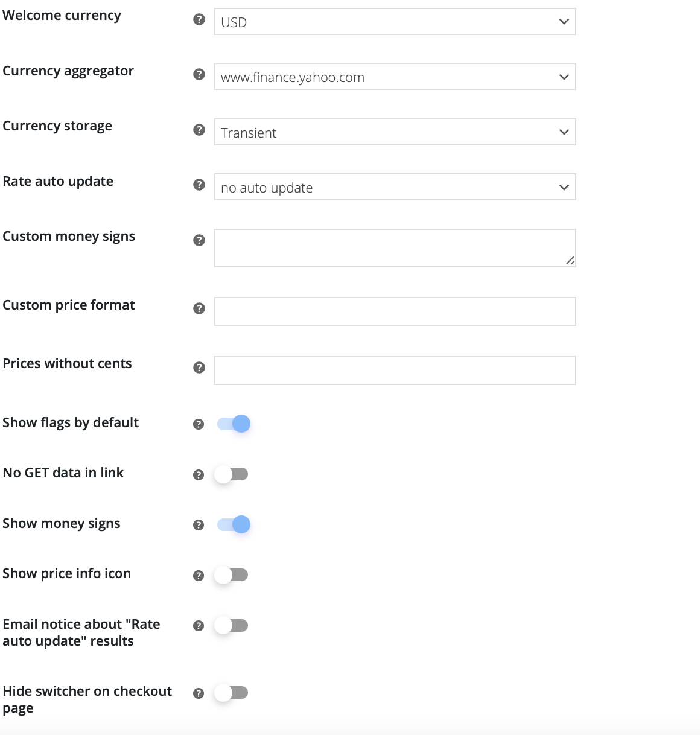Screen dimensions: 700x735
Task: Click into Custom money signs textarea
Action: tap(395, 247)
